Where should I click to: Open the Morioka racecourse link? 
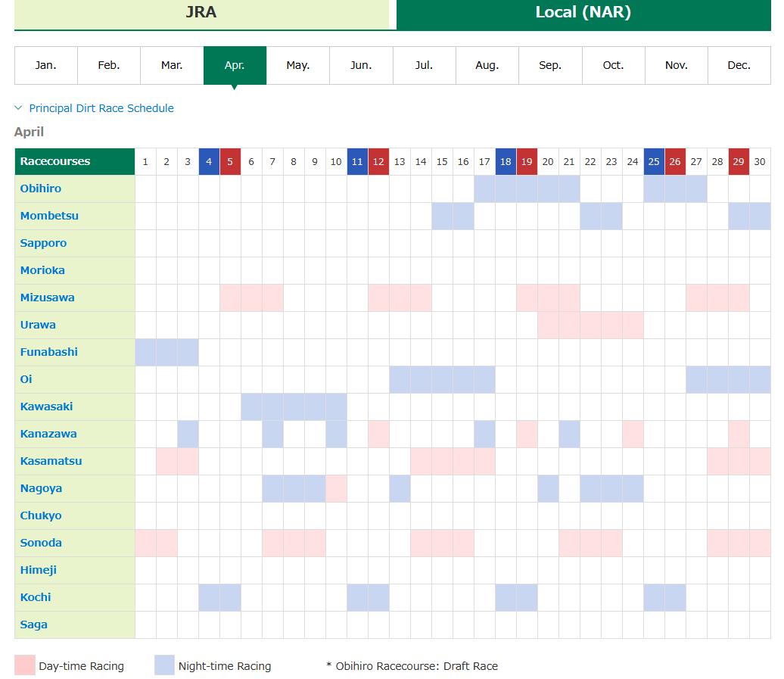tap(42, 270)
